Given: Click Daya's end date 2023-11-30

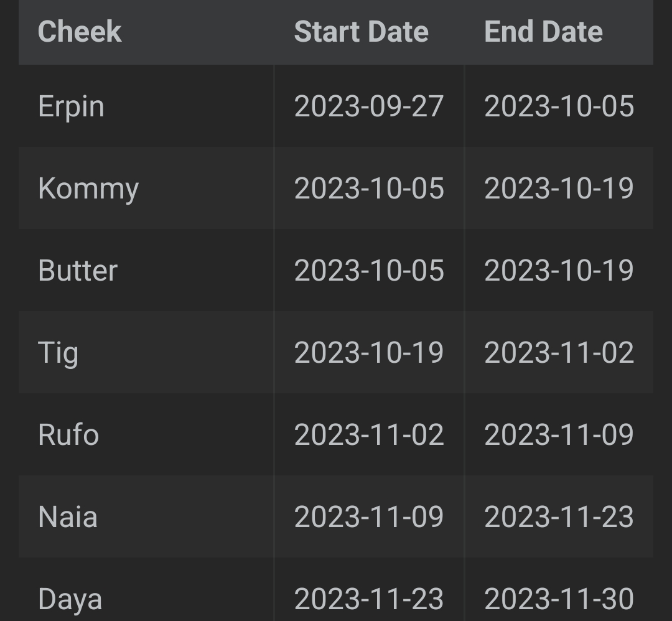Looking at the screenshot, I should coord(559,599).
